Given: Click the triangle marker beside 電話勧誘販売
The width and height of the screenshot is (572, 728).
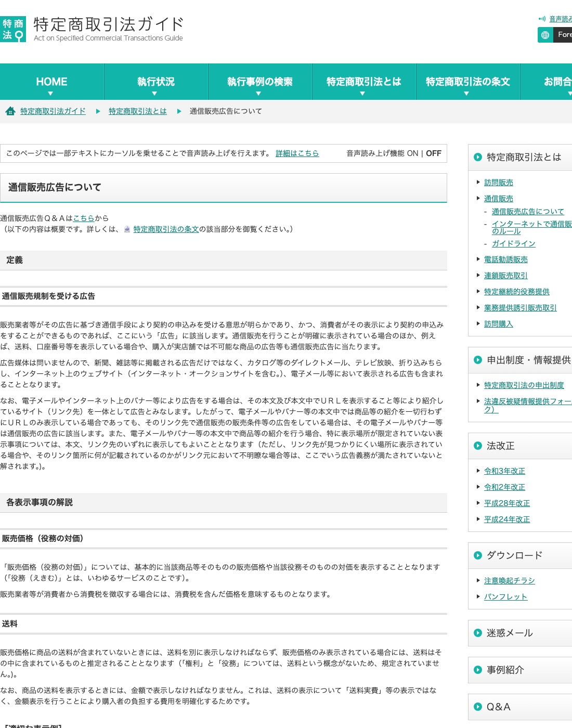Looking at the screenshot, I should (x=478, y=259).
